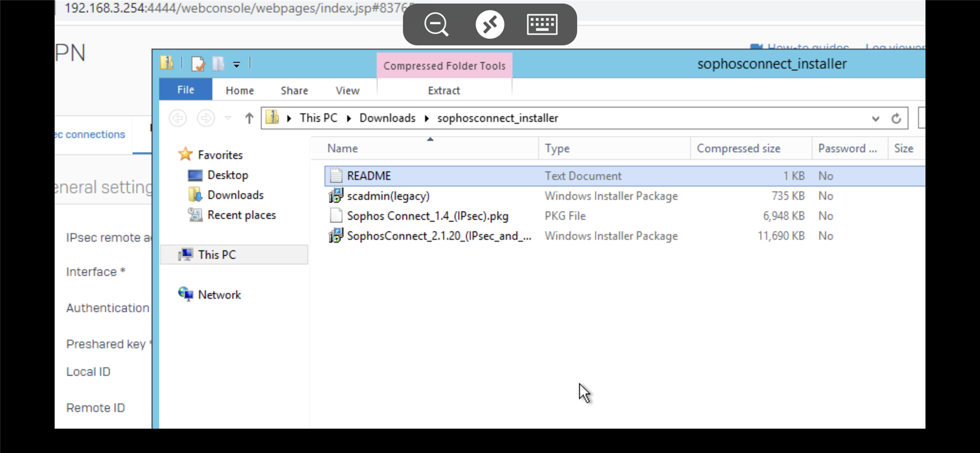
Task: Switch to the View ribbon tab
Action: [348, 90]
